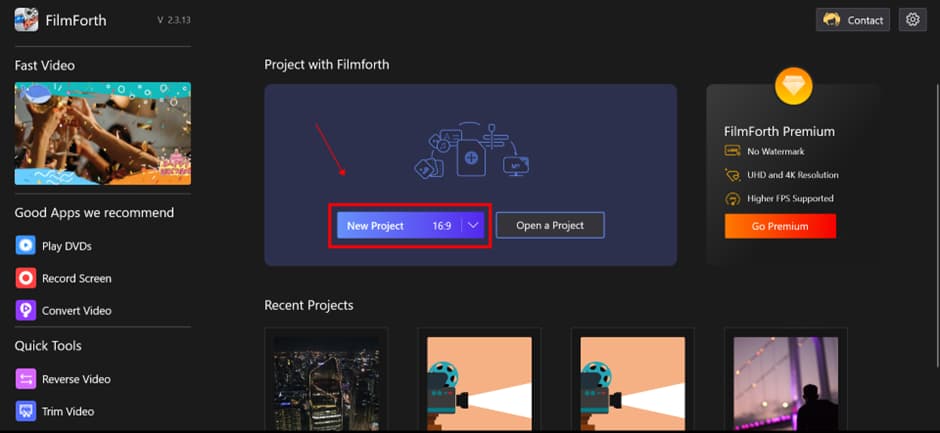Open the night city recent project
Viewport: 940px width, 433px height.
click(326, 383)
